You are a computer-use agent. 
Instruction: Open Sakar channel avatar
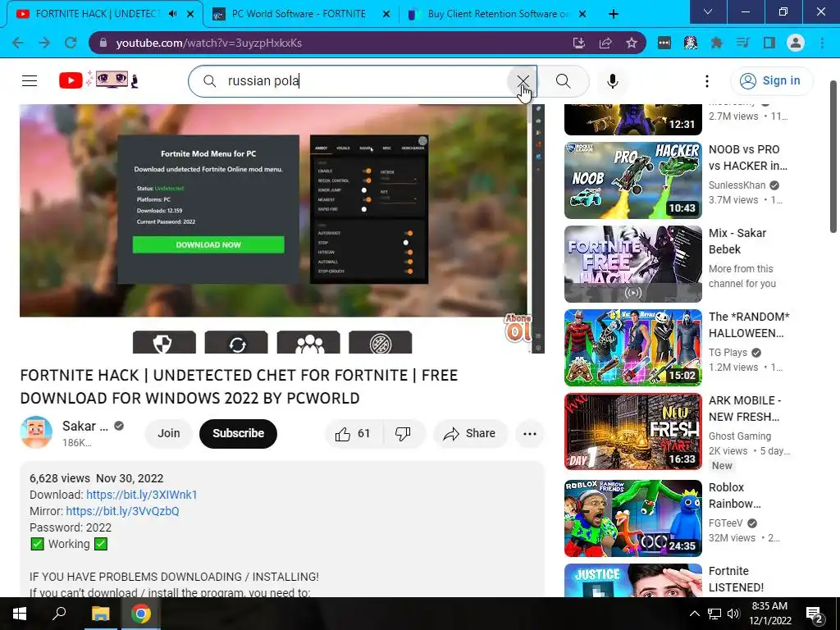point(36,432)
